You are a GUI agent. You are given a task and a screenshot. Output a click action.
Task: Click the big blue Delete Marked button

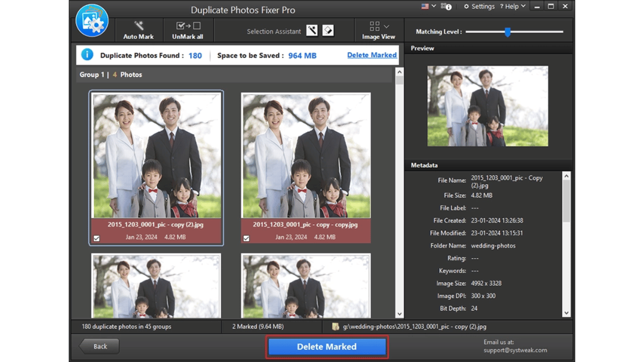pyautogui.click(x=327, y=346)
